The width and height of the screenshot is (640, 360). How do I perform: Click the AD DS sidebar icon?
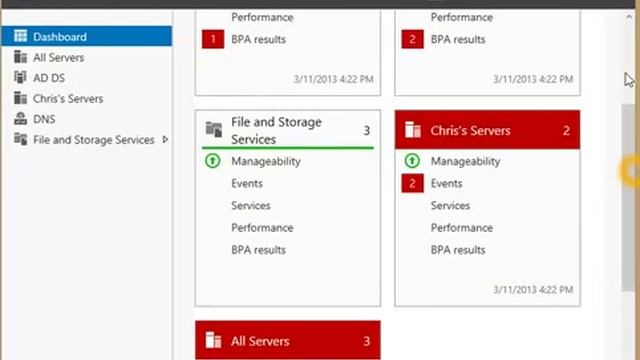coord(20,77)
